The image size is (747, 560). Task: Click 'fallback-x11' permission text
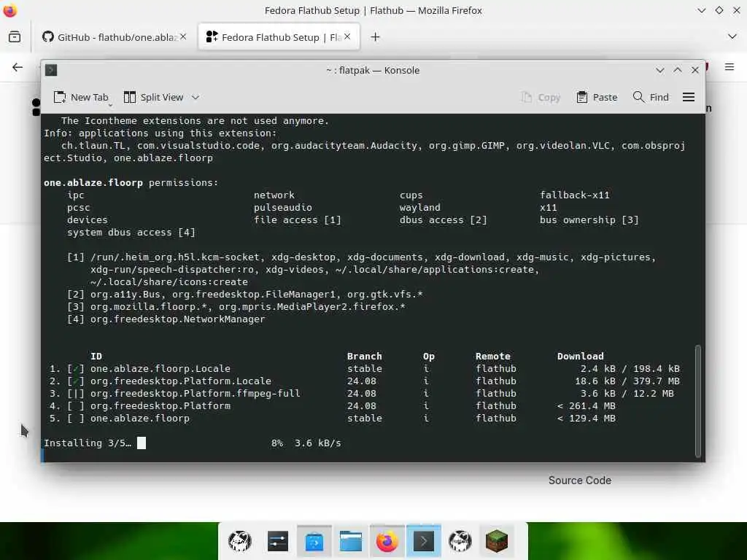click(575, 195)
